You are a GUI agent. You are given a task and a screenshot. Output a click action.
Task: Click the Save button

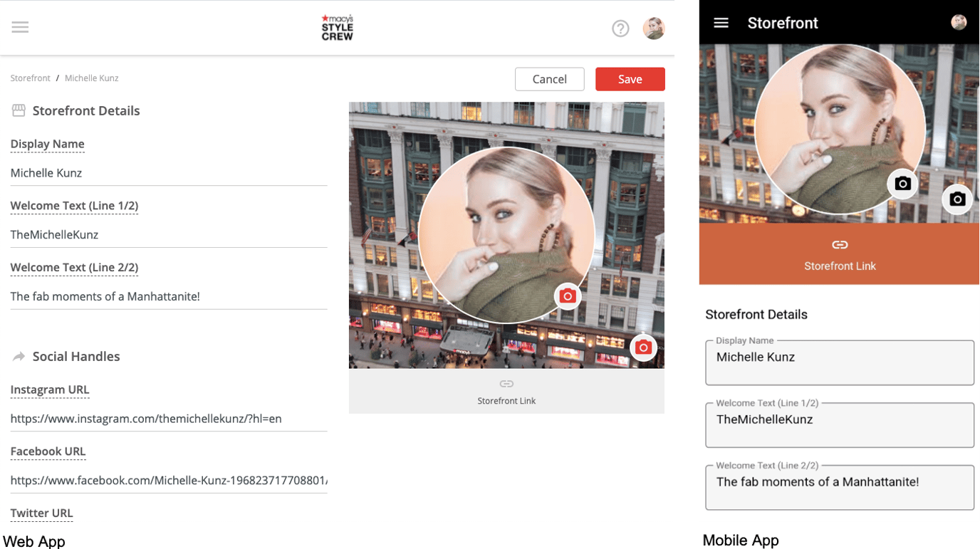(x=630, y=79)
